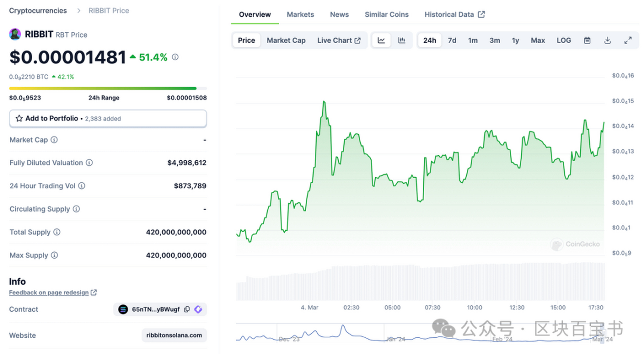Click star icon in Add to Portfolio
644x354 pixels.
(19, 119)
